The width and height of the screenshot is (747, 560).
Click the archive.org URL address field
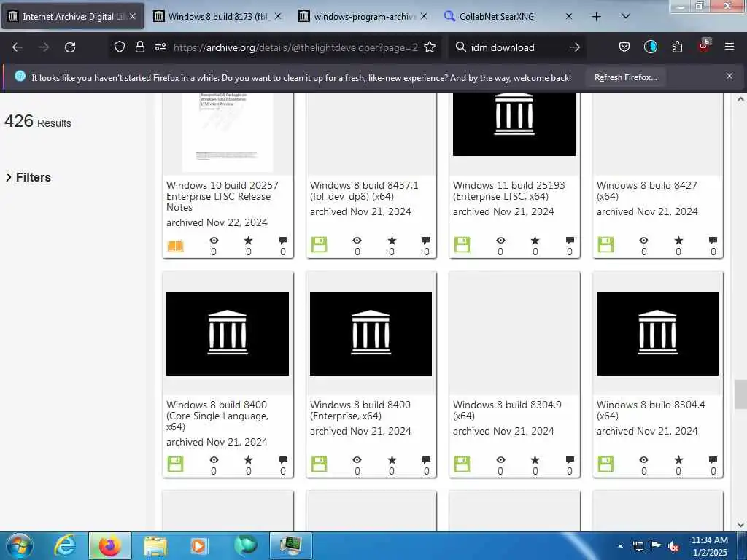[295, 47]
